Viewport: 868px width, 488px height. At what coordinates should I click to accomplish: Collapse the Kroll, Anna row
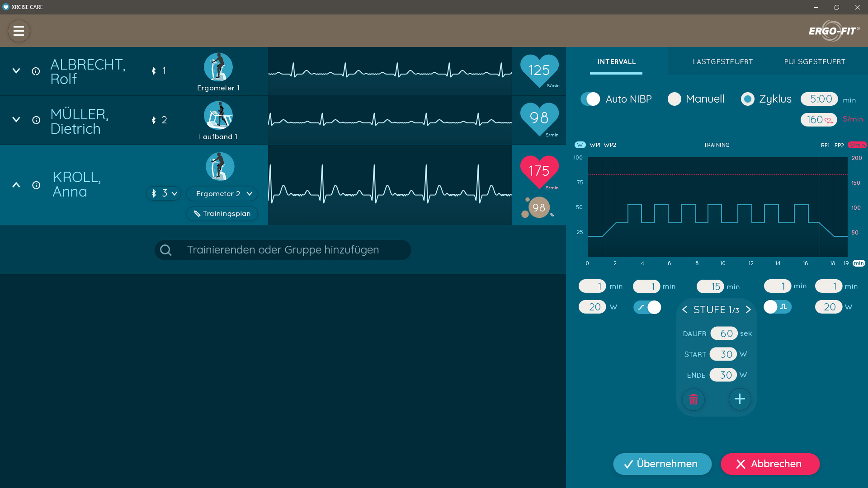tap(16, 185)
